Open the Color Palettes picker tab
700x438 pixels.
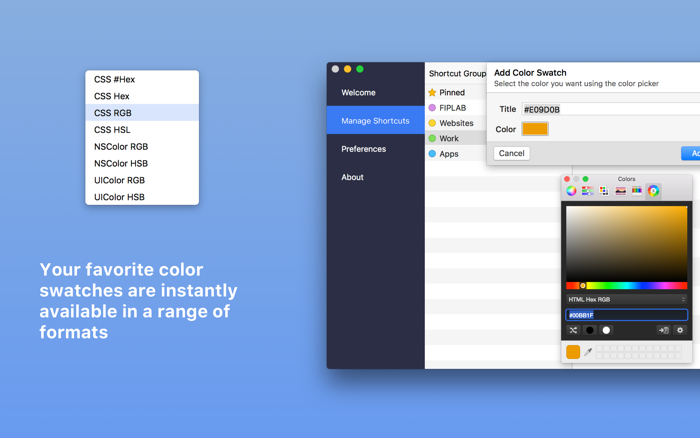604,191
